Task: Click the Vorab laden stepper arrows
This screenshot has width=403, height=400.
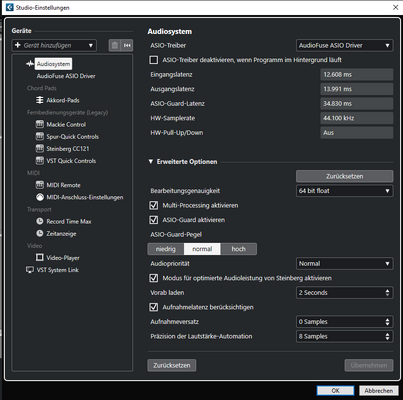Action: point(387,293)
